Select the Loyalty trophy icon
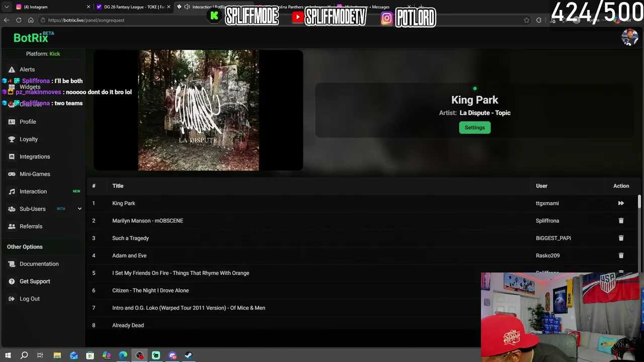 coord(12,139)
